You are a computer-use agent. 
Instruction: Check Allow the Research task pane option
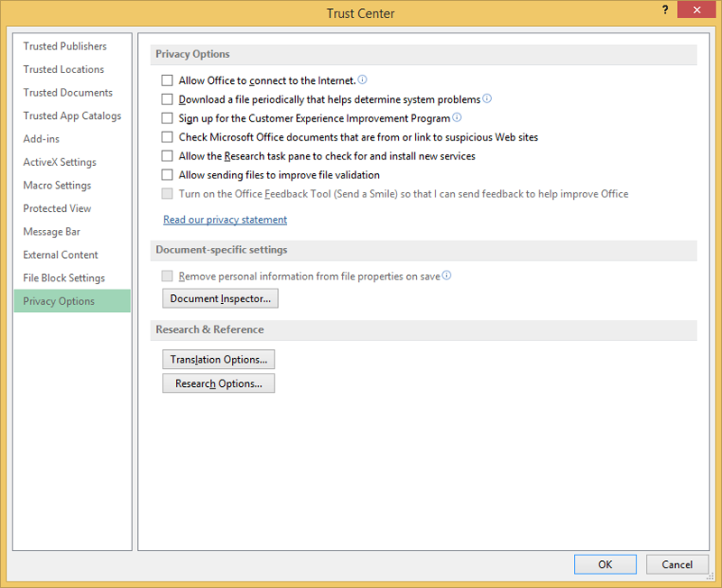coord(167,156)
